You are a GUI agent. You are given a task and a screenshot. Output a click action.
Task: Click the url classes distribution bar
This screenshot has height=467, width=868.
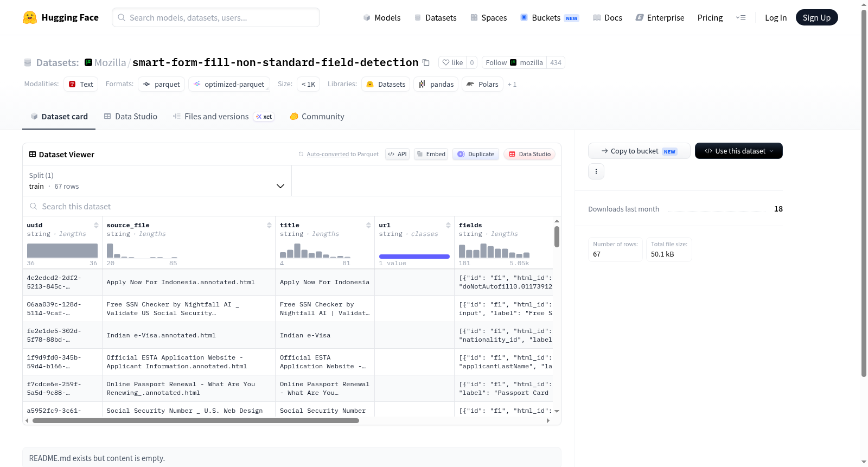click(414, 256)
